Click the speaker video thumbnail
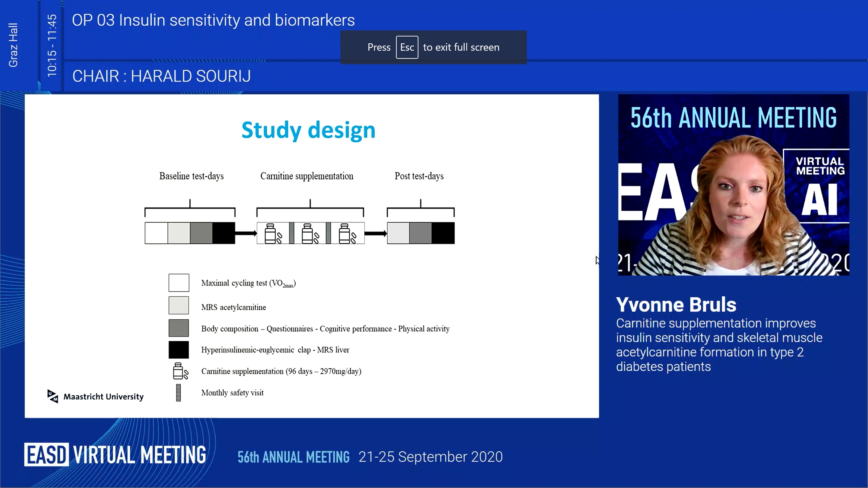 [x=733, y=185]
